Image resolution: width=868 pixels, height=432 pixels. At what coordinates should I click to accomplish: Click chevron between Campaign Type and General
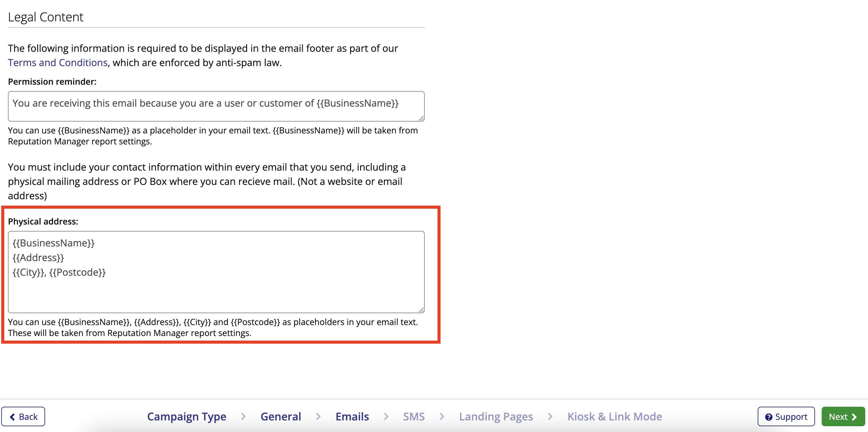pyautogui.click(x=243, y=416)
